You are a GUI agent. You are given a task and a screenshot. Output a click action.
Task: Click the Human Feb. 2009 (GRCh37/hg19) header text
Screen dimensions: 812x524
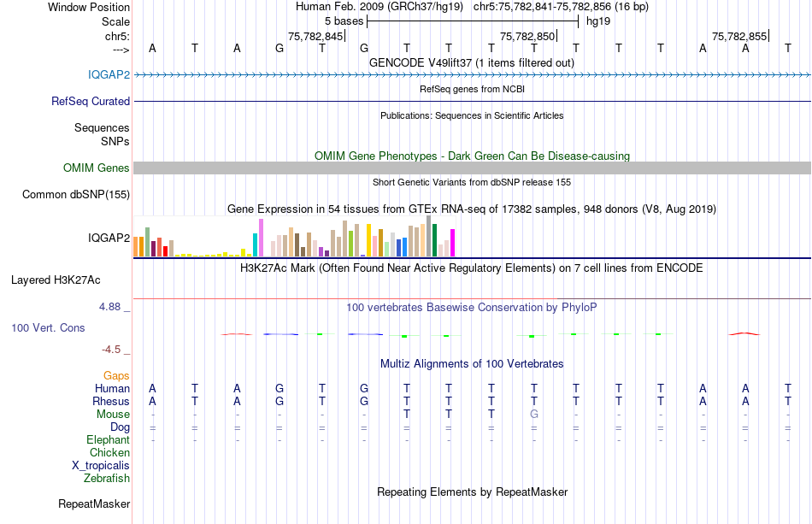click(x=381, y=7)
